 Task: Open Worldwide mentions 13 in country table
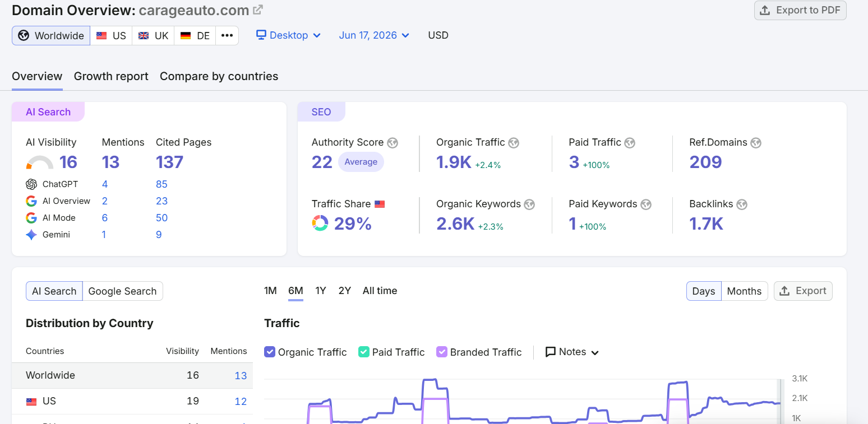point(241,376)
